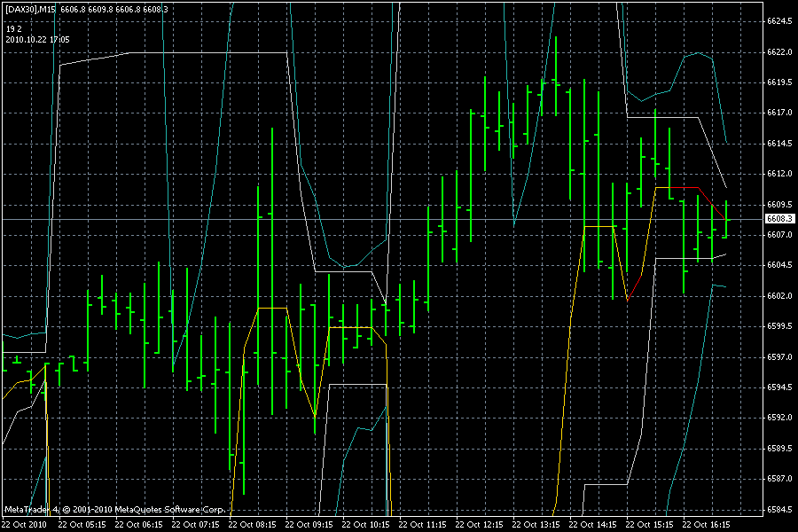Click time axis label '22 Oct 10:15'
The width and height of the screenshot is (798, 532).
(366, 524)
